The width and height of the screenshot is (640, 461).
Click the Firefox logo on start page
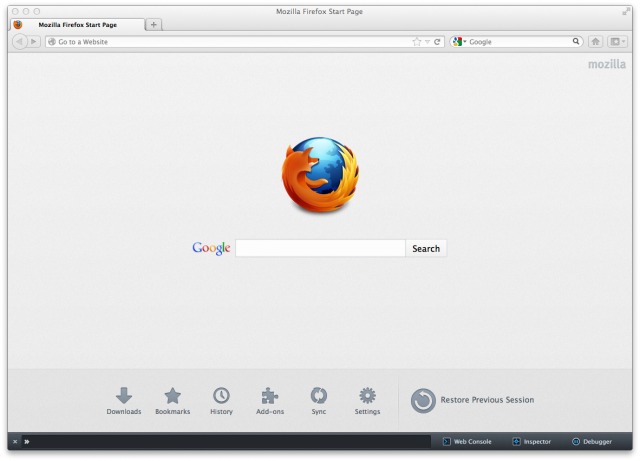[x=320, y=175]
